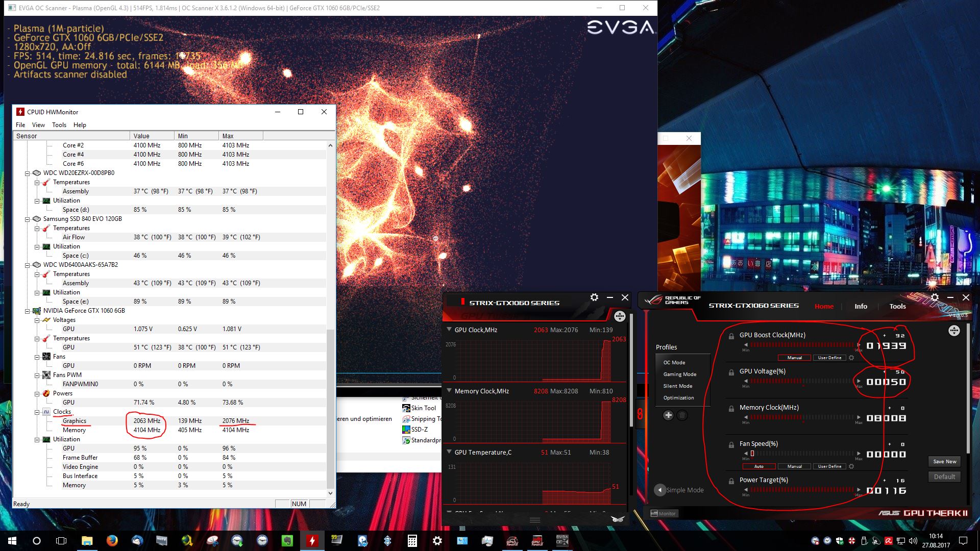Image resolution: width=980 pixels, height=551 pixels.
Task: Open File Explorer from the taskbar
Action: point(87,541)
